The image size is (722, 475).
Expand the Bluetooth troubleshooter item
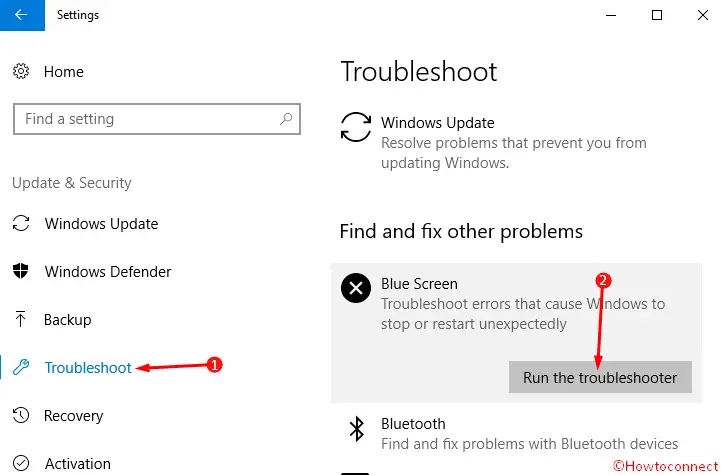click(516, 433)
